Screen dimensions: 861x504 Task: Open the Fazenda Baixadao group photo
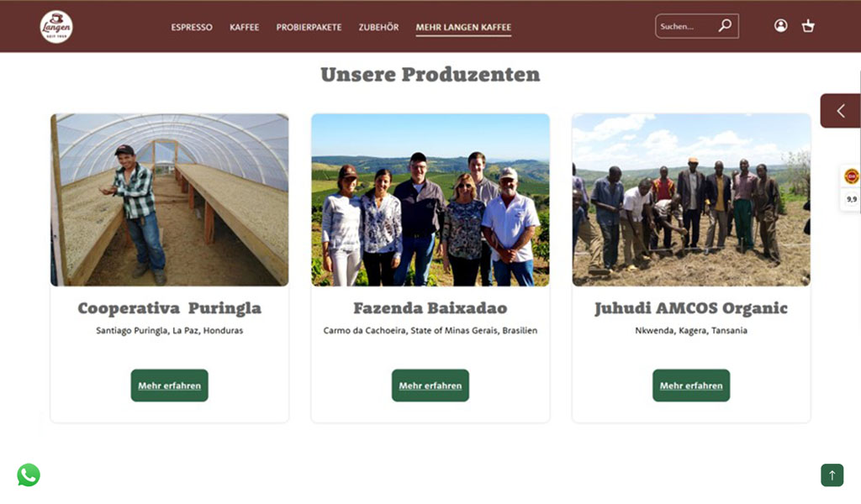pyautogui.click(x=430, y=200)
